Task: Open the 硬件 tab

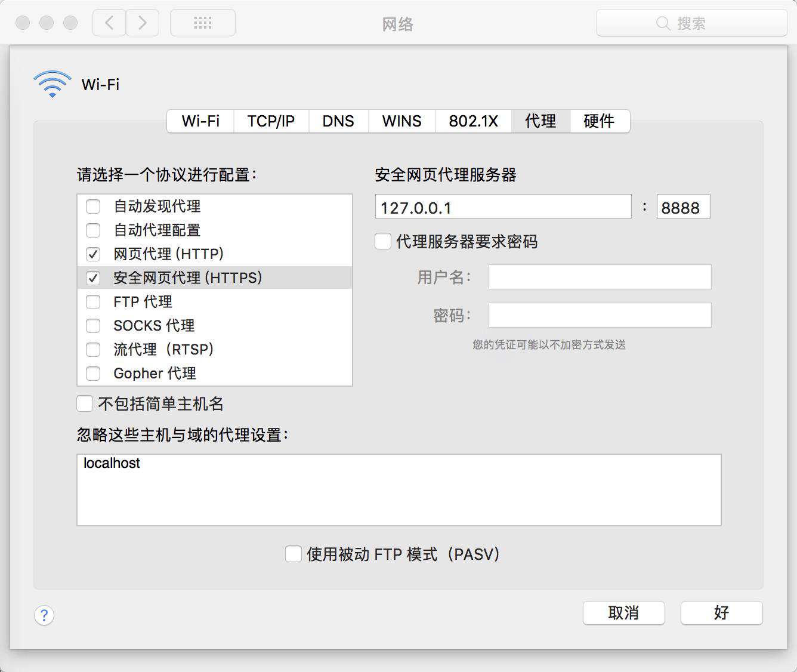Action: point(600,121)
